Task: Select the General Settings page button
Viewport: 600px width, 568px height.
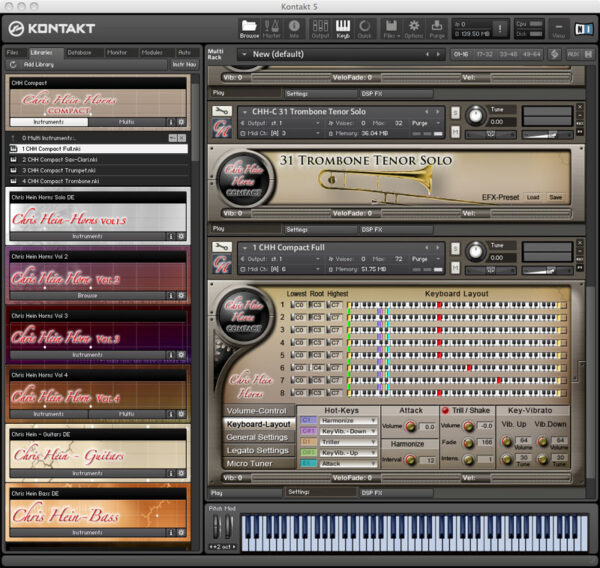Action: pyautogui.click(x=257, y=437)
